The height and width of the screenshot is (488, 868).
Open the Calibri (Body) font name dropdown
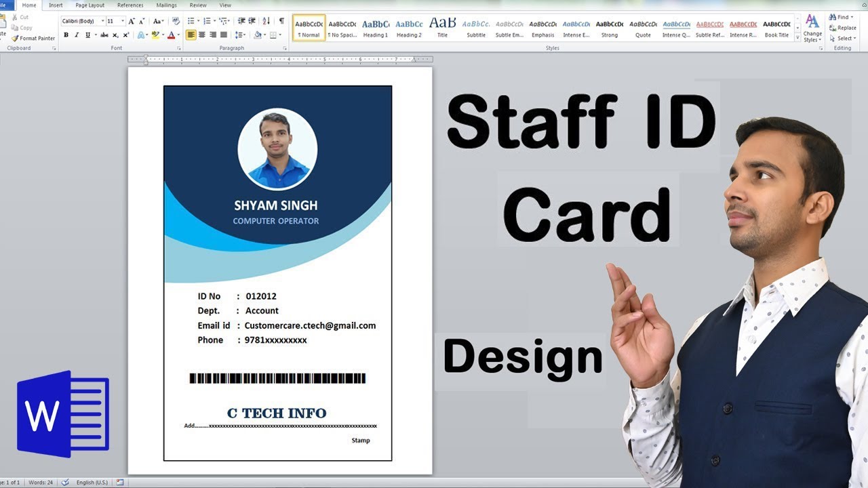102,21
